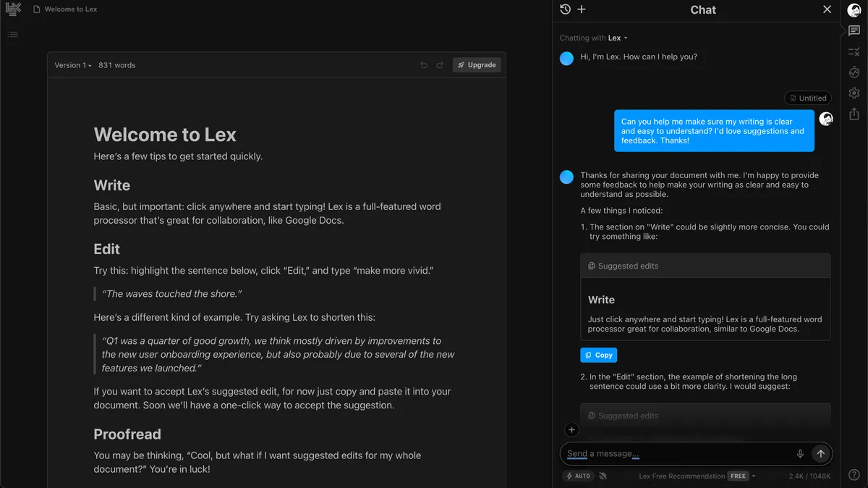This screenshot has height=488, width=868.
Task: Open the stopwatch activity icon in sidebar
Action: pyautogui.click(x=854, y=72)
